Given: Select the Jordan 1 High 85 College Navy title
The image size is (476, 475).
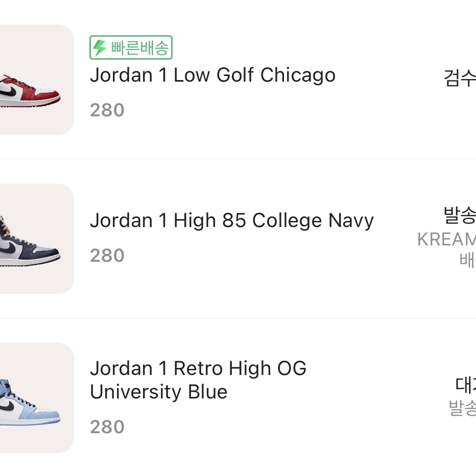Looking at the screenshot, I should point(232,220).
